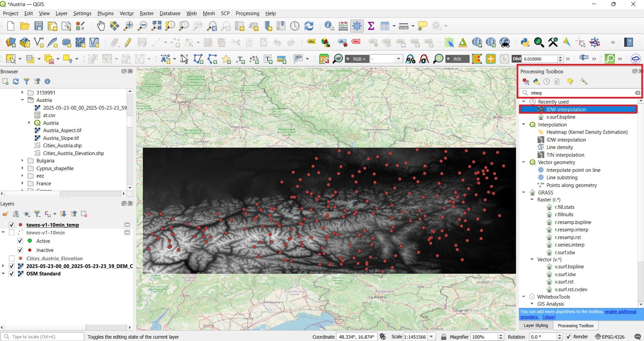Open the Field Calculator abacus icon
The image size is (644, 341).
[343, 26]
